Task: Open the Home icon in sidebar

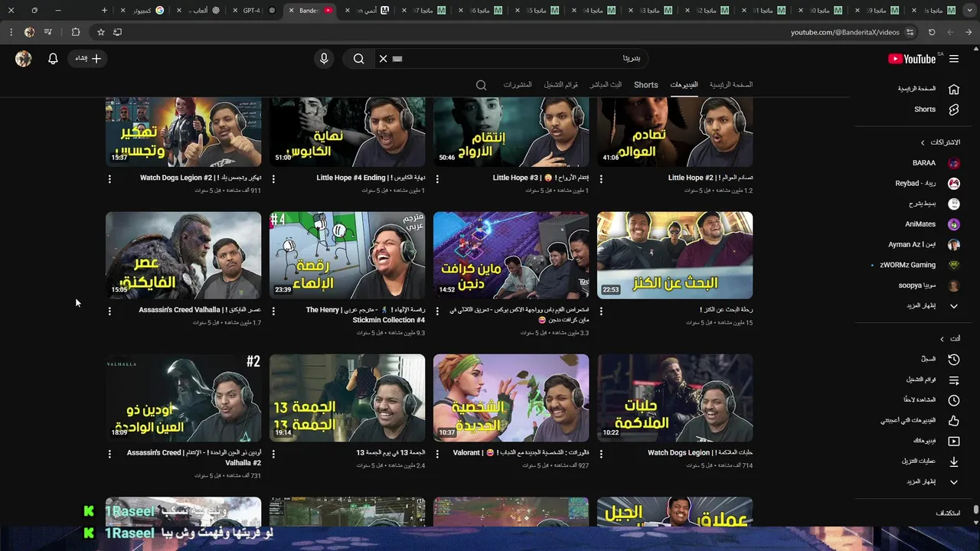Action: point(954,89)
